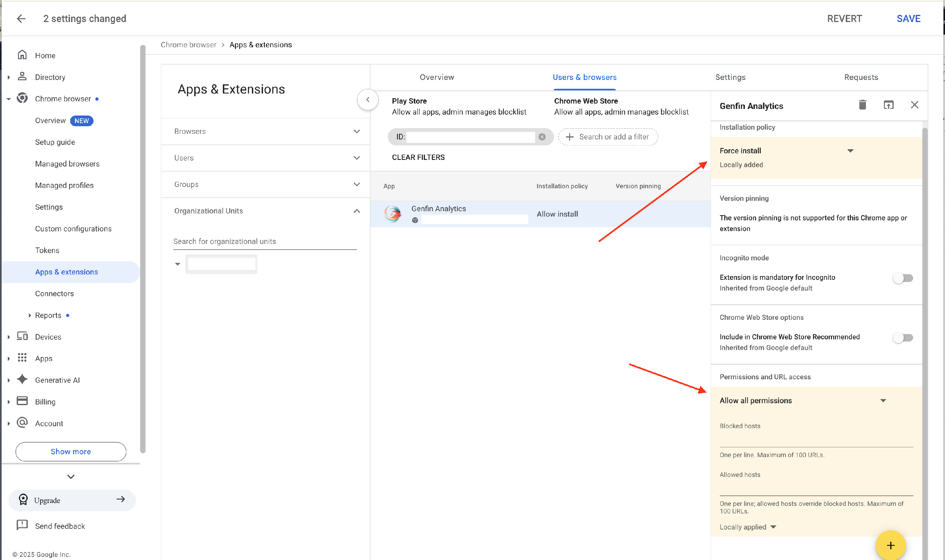
Task: Click the Show more button
Action: click(71, 452)
